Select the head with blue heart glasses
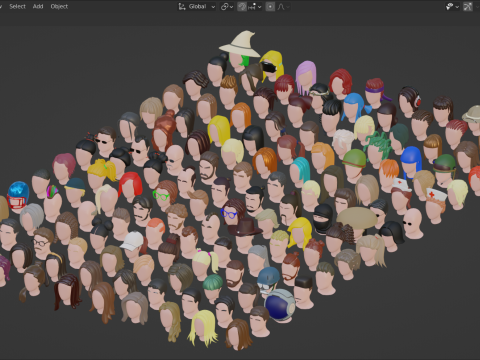The height and width of the screenshot is (360, 480). point(232,212)
